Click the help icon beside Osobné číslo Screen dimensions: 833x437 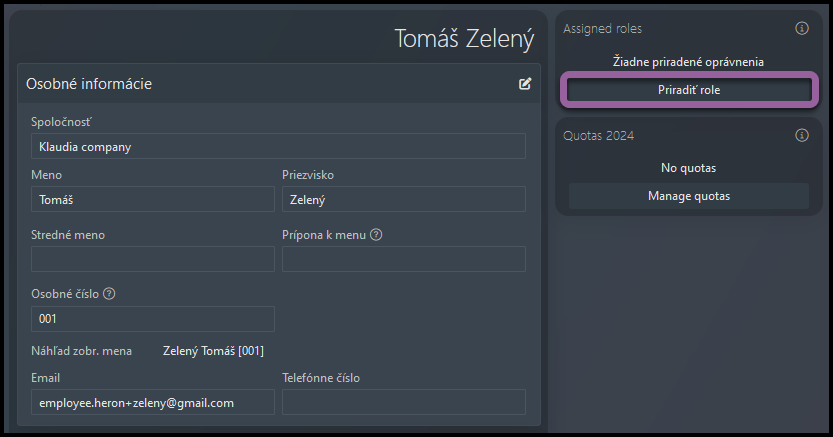109,294
